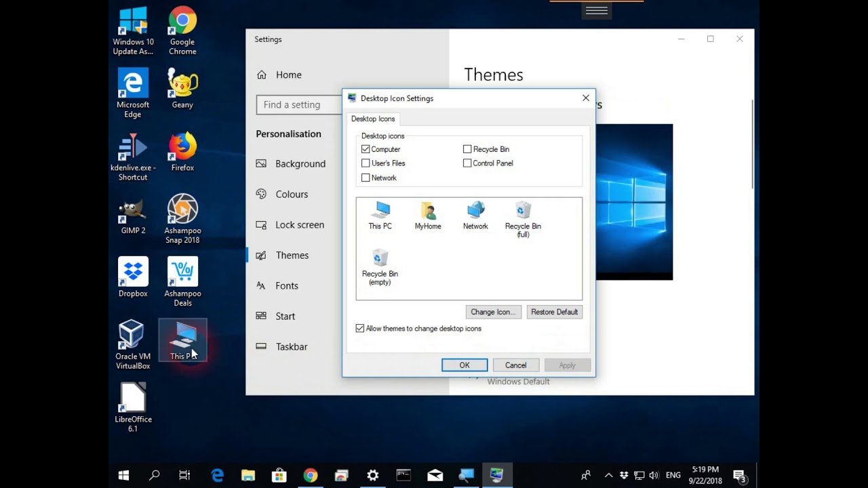Open File Explorer from taskbar
Viewport: 868px width, 488px height.
pos(248,476)
